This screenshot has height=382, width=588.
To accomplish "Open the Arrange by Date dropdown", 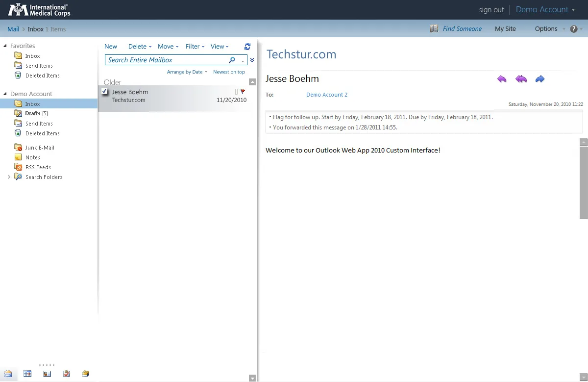I will tap(187, 72).
